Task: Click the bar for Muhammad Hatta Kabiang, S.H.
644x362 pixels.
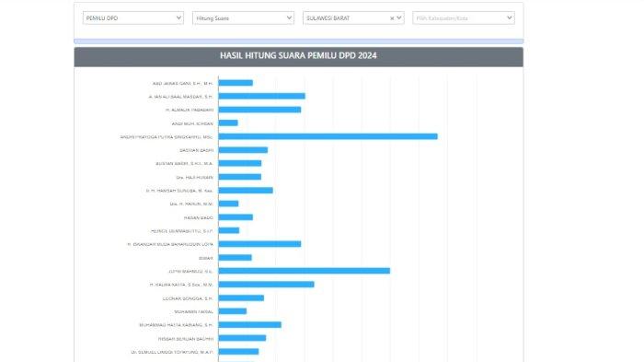Action: 250,324
